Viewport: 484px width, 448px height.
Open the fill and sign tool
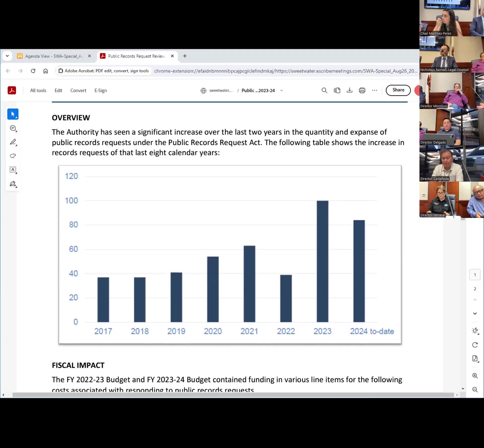tap(13, 184)
